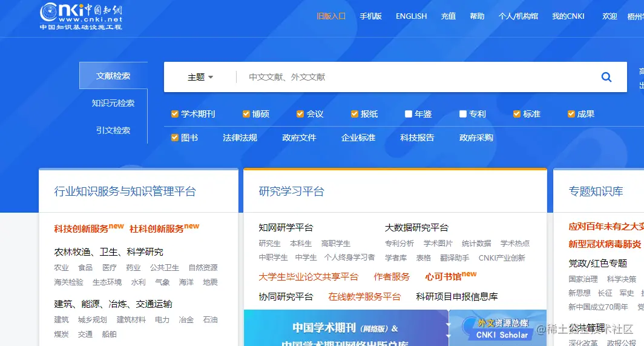
Task: Open 党政/红色专题 link
Action: 597,263
